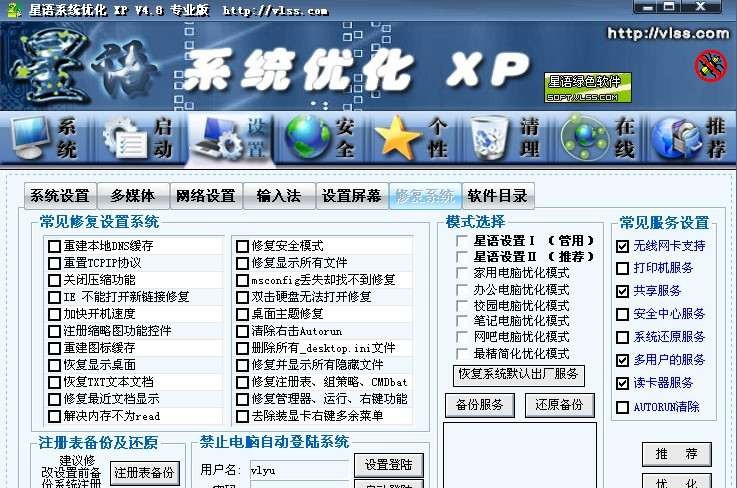Check 注册缩略图功能控件
The height and width of the screenshot is (488, 737).
55,331
